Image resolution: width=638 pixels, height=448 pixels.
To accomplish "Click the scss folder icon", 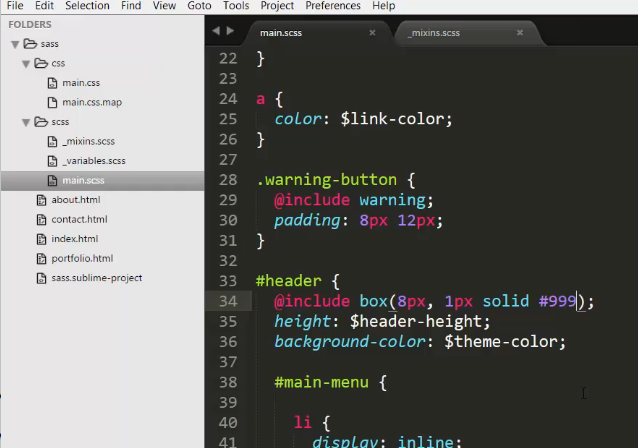I will [x=41, y=121].
